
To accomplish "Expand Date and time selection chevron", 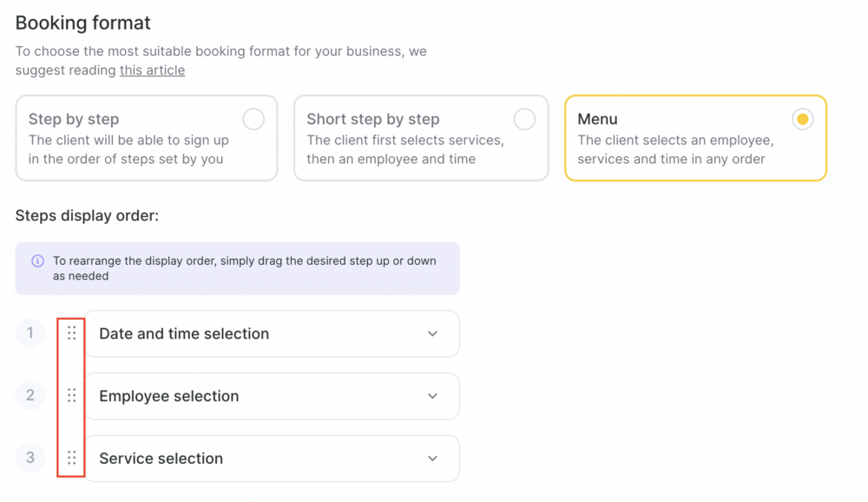I will [x=432, y=334].
